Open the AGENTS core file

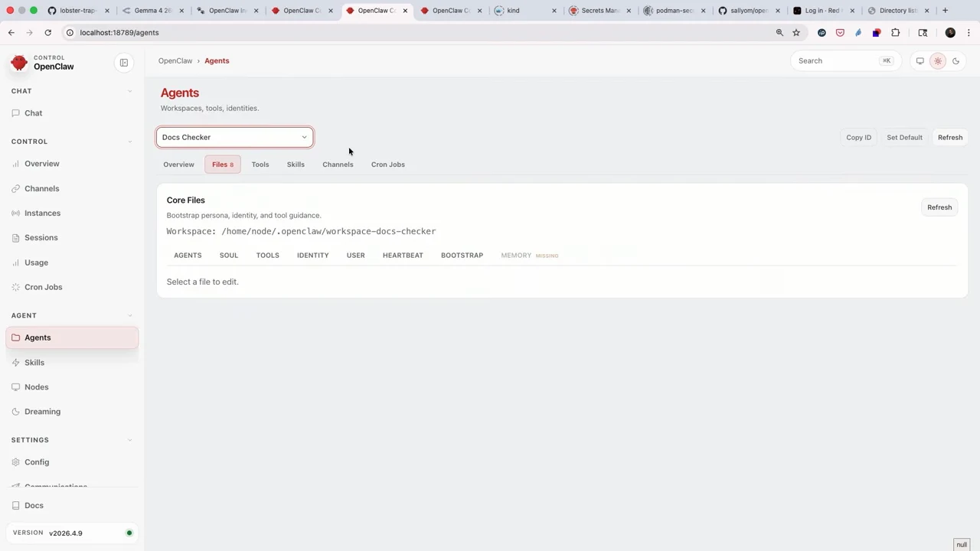[188, 256]
